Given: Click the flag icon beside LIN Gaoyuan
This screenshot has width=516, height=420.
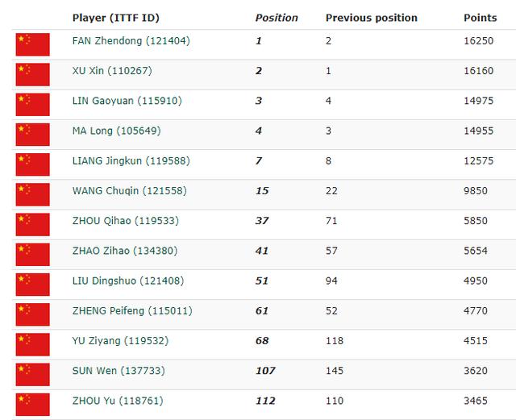Looking at the screenshot, I should 32,105.
